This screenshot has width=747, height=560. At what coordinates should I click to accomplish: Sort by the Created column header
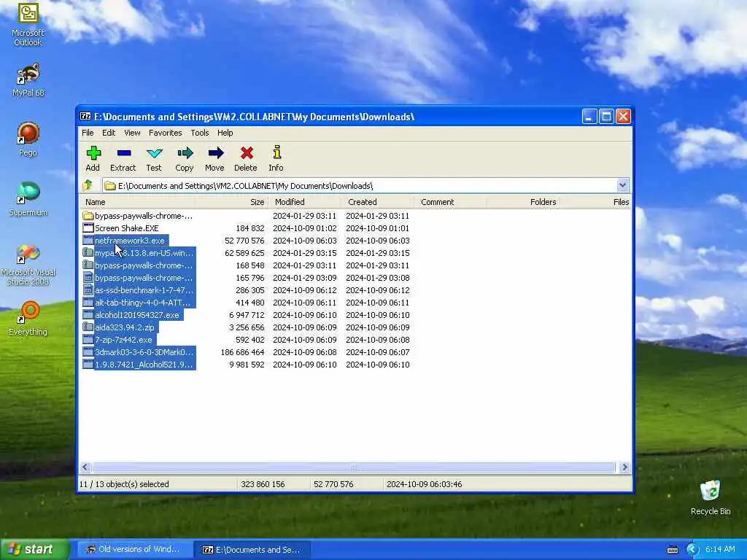click(377, 202)
